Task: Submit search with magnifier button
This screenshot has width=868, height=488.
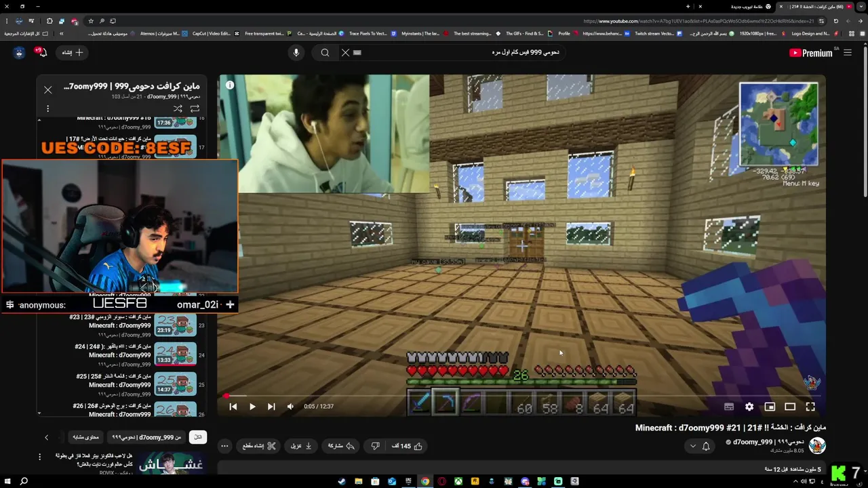Action: pos(325,52)
